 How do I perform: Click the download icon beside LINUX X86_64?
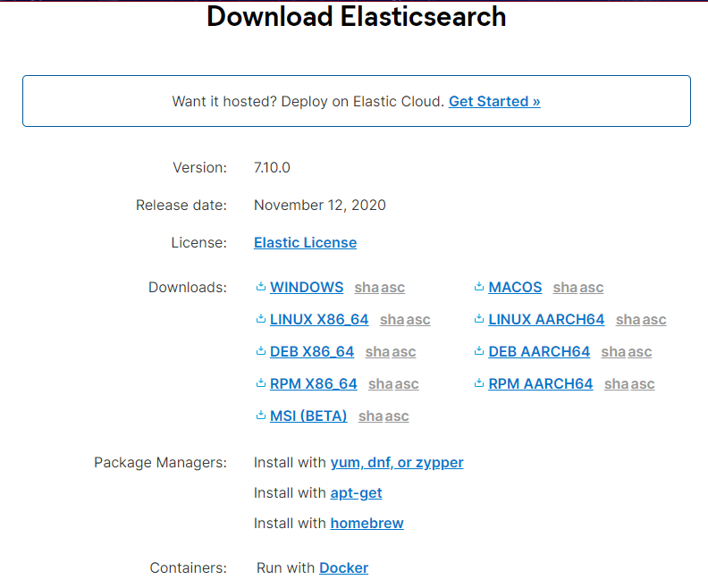pyautogui.click(x=260, y=319)
